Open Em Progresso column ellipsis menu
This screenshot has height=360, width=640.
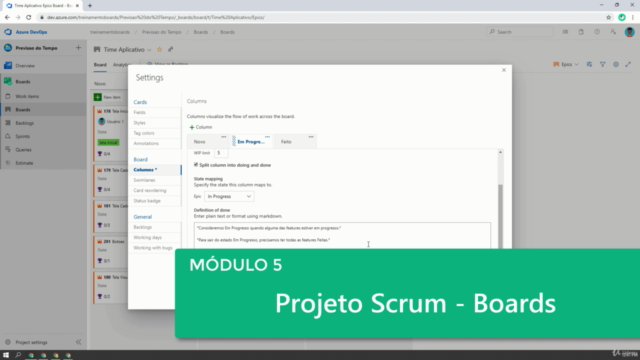point(267,137)
